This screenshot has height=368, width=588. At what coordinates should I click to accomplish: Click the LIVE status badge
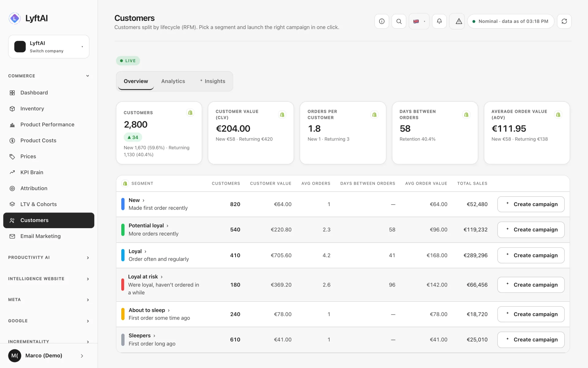point(128,61)
